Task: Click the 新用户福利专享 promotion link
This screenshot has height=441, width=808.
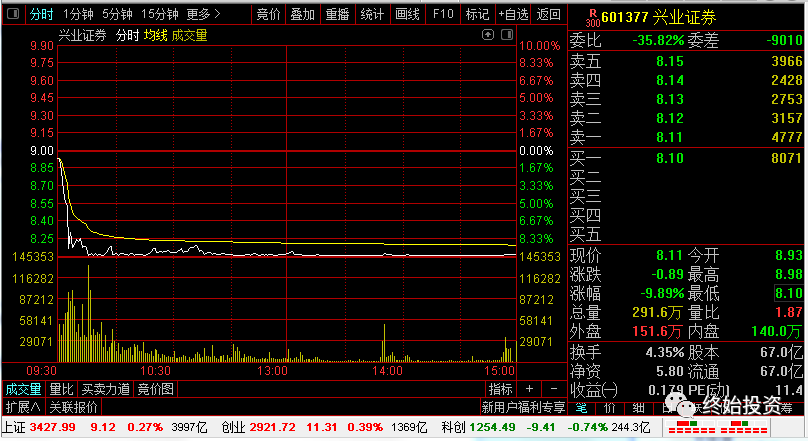Action: point(523,408)
